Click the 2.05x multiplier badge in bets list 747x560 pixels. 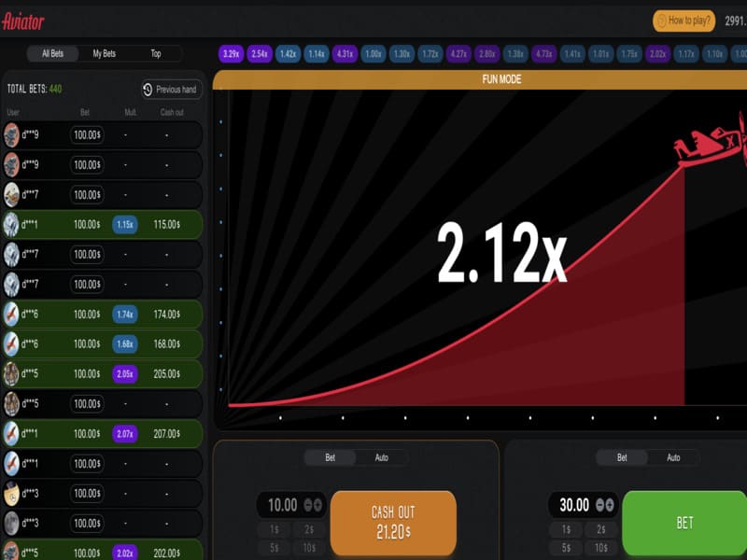point(125,374)
